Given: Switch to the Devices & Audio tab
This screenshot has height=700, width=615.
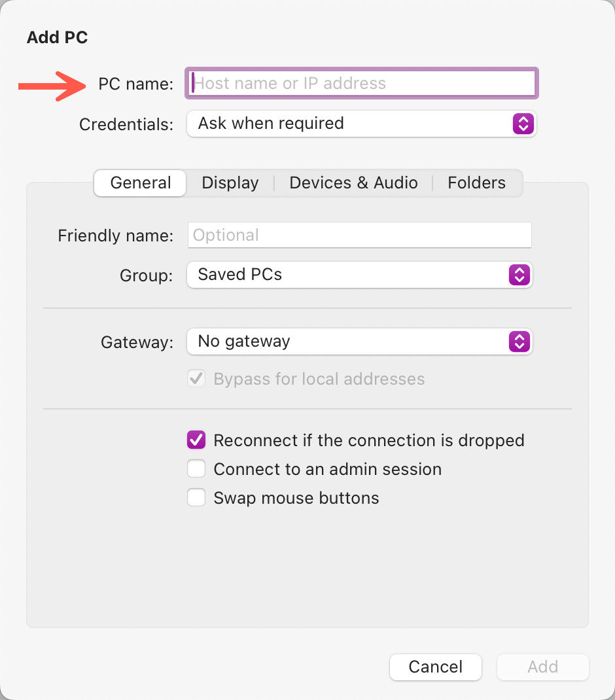Looking at the screenshot, I should pos(353,183).
